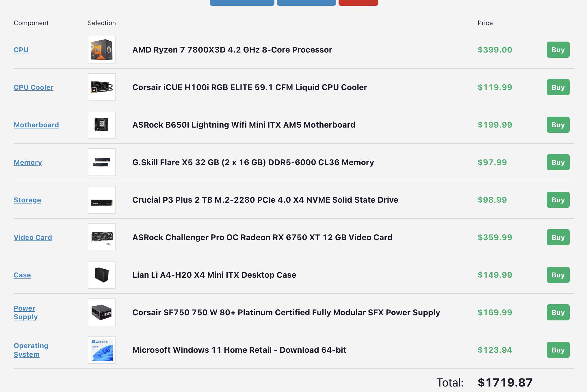Open the Memory component link

coord(28,162)
